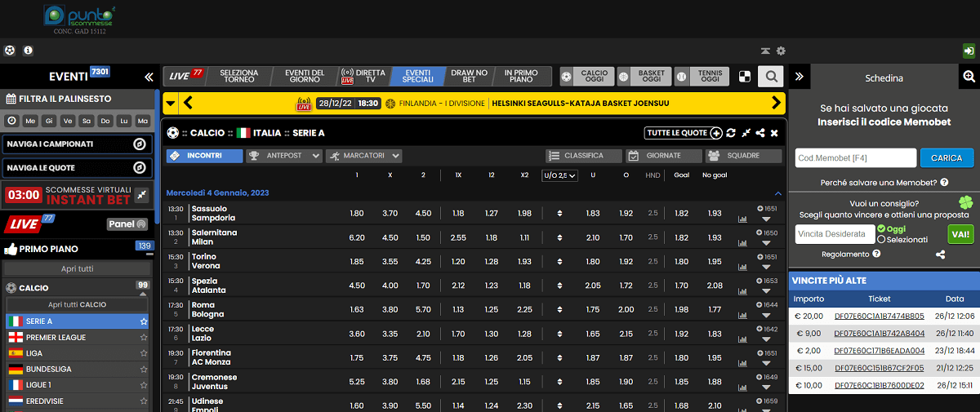Change the U/O 2,5 selector
The width and height of the screenshot is (980, 412).
559,175
